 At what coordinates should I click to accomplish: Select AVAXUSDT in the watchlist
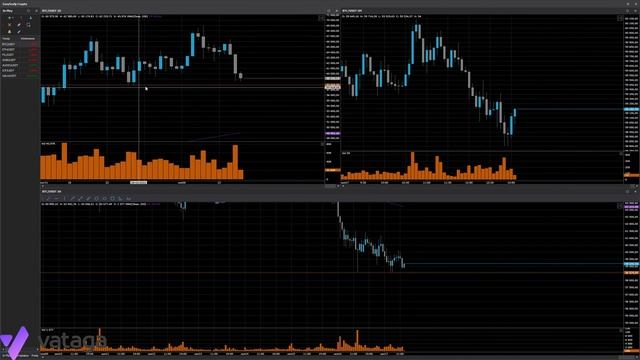point(20,65)
